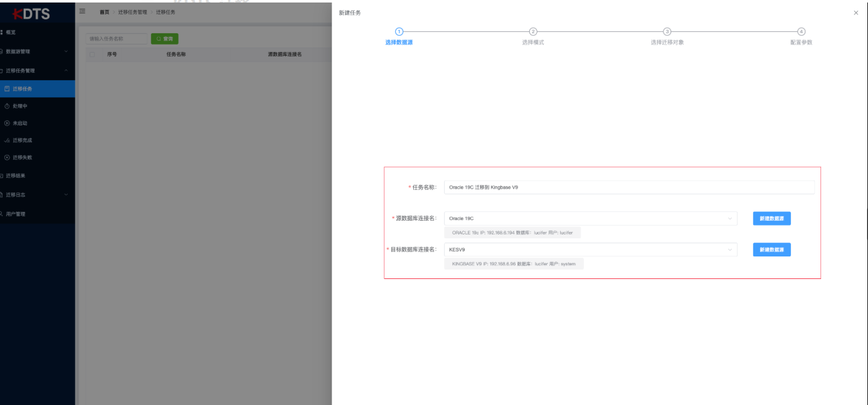Click the 新建任务 dialog title

(350, 13)
